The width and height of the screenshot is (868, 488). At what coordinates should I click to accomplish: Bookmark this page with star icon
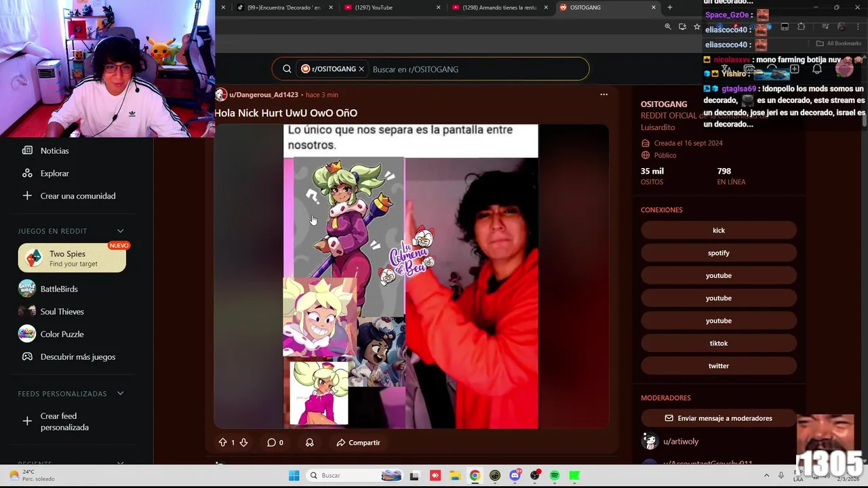point(696,26)
